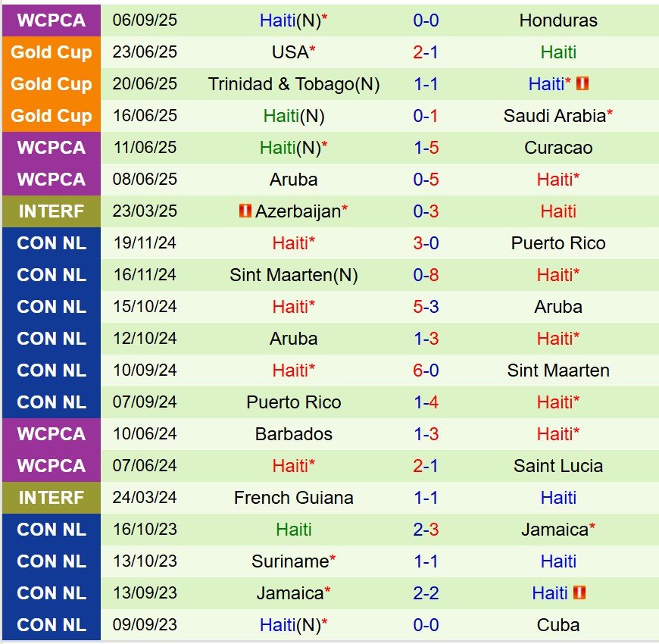Click red card icon in Jamaica 2-2 match

(x=579, y=593)
